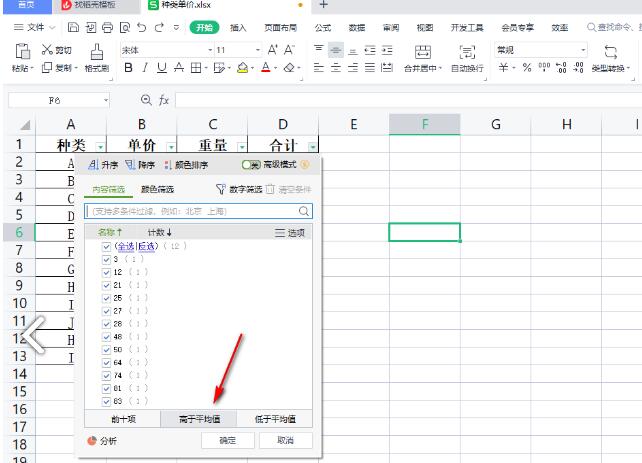Confirm filter with 确定 button

coord(228,440)
